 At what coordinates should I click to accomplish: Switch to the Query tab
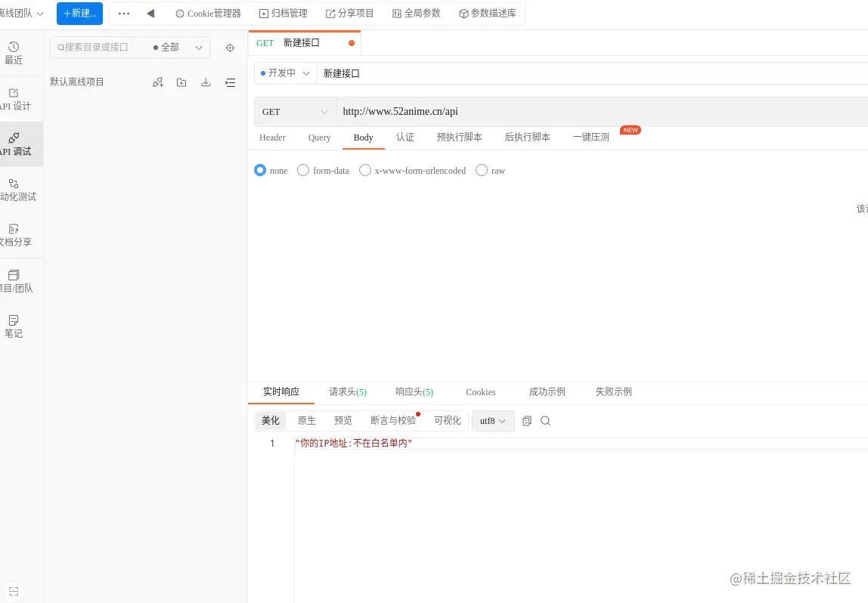point(319,138)
